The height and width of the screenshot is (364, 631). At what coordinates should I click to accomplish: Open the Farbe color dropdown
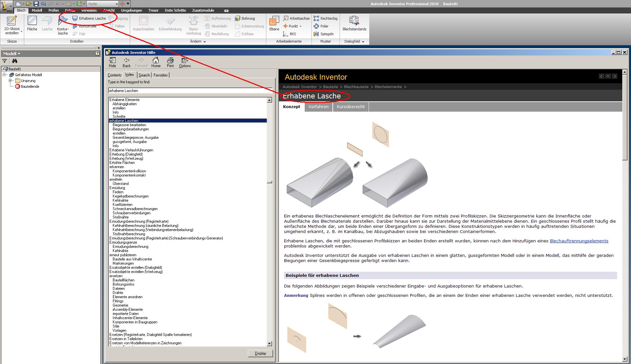(117, 4)
